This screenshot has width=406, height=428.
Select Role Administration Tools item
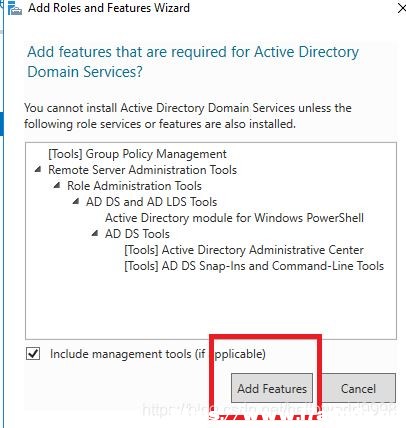click(x=134, y=186)
